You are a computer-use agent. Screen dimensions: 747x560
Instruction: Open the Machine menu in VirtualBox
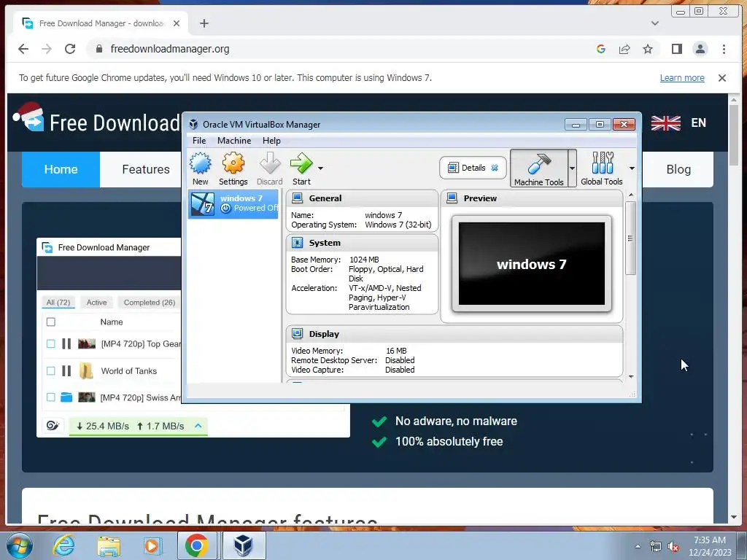pos(234,141)
